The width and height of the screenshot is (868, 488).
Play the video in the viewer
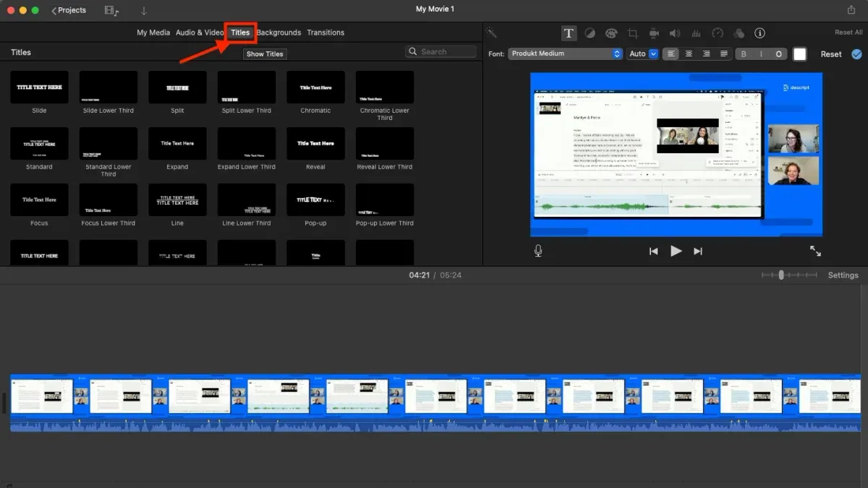[676, 251]
